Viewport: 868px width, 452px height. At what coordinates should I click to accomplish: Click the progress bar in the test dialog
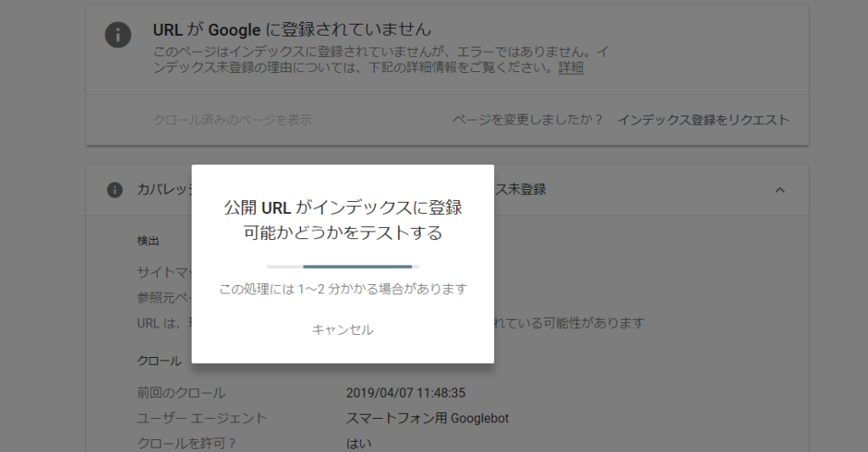(342, 266)
